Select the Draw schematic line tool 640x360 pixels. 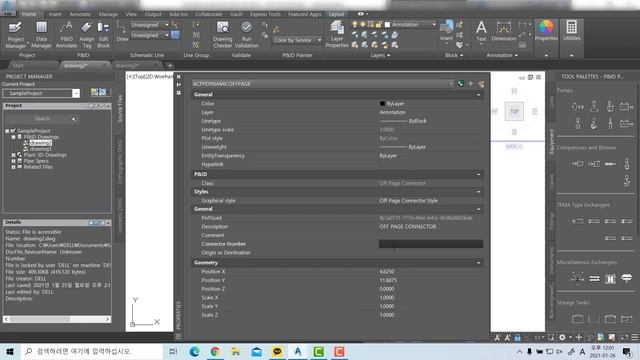[x=122, y=32]
